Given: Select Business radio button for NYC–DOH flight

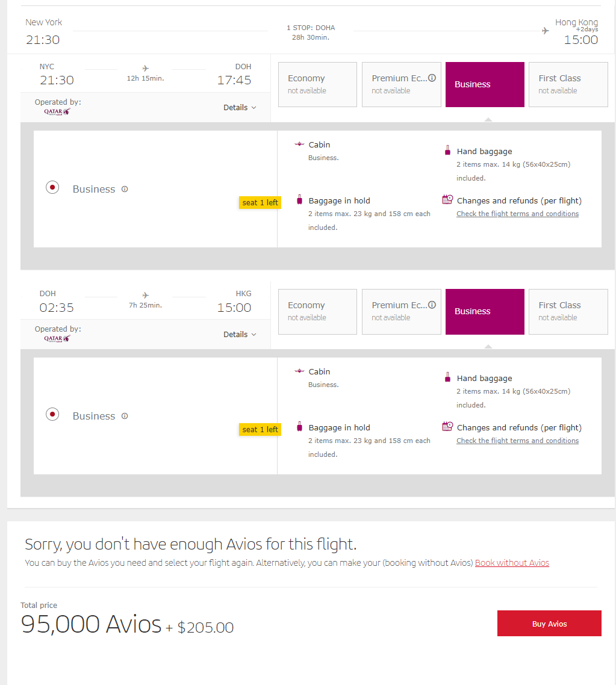Looking at the screenshot, I should tap(52, 188).
